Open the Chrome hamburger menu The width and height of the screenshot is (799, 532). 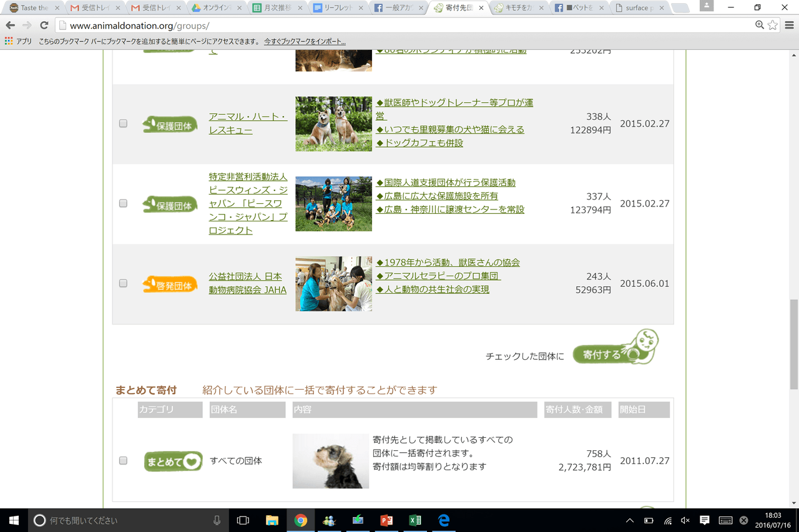(x=789, y=26)
